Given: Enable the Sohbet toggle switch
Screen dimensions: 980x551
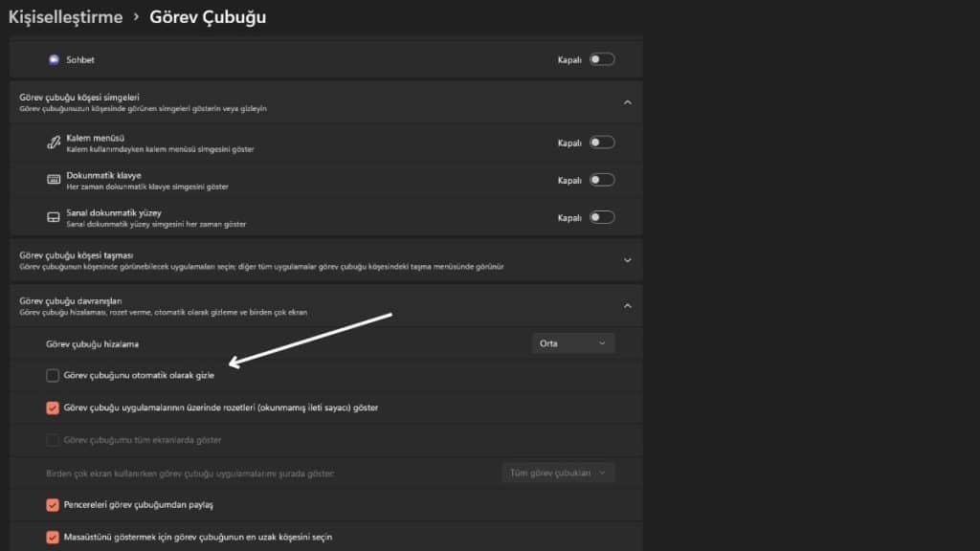Looking at the screenshot, I should click(602, 58).
